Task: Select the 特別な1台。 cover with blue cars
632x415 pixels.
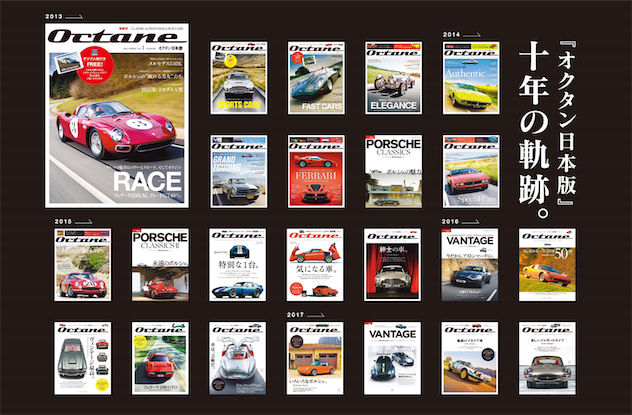Action: point(237,265)
